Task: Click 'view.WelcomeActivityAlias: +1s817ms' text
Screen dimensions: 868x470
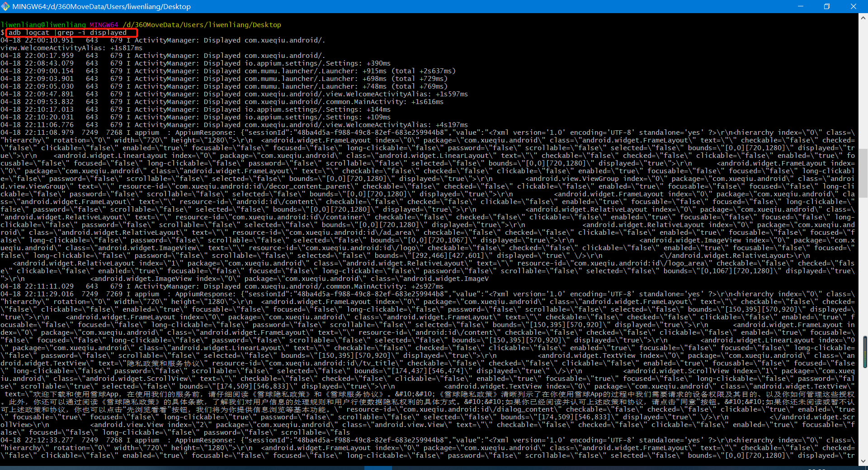Action: pos(71,48)
